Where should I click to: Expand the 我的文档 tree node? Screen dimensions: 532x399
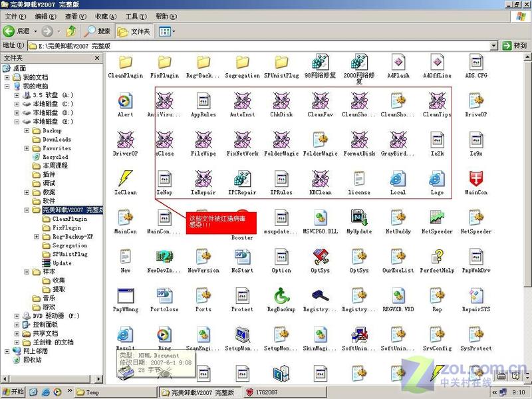pyautogui.click(x=7, y=77)
